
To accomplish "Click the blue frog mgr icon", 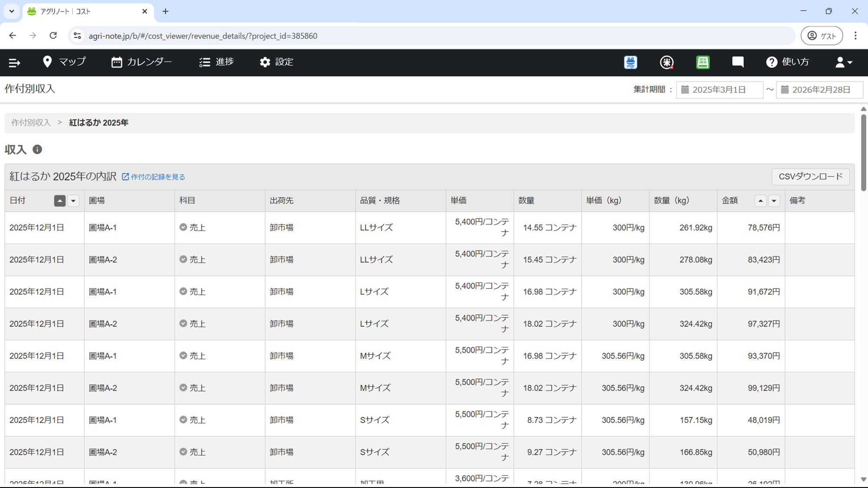I will pos(631,62).
